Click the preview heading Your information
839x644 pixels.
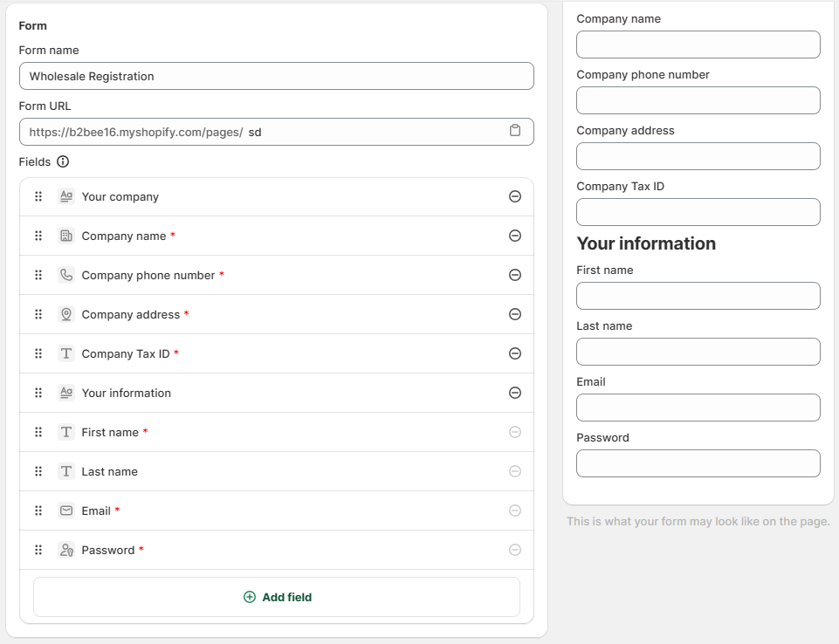(x=646, y=243)
